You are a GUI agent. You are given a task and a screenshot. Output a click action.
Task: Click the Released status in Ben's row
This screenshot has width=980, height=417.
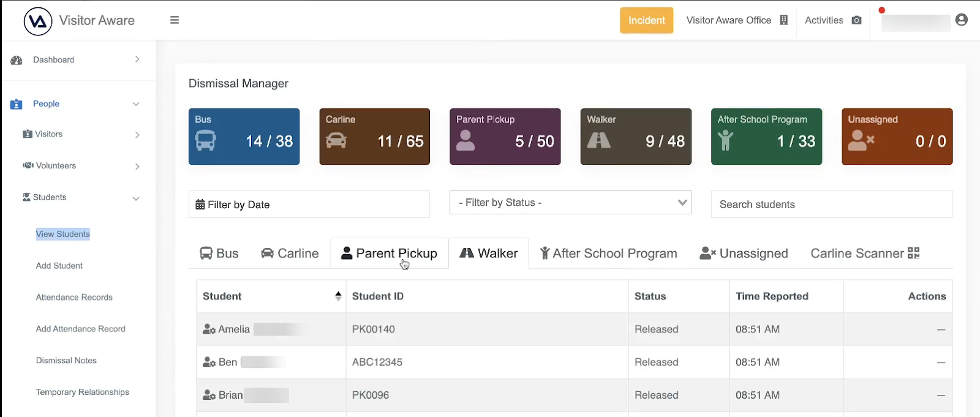click(x=657, y=363)
